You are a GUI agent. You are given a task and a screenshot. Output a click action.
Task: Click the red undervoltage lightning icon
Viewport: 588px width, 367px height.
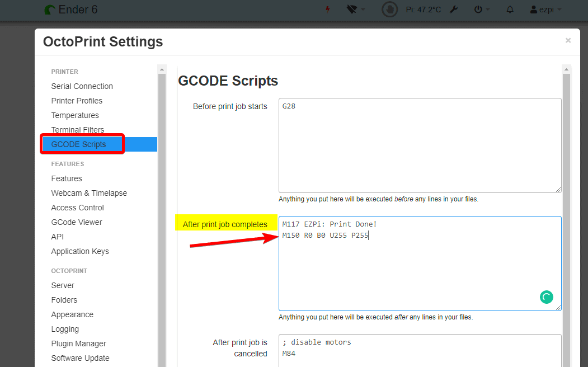point(328,10)
